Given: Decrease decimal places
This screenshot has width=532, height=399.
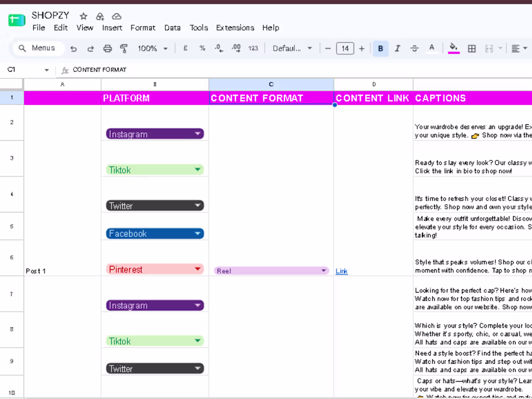Looking at the screenshot, I should [x=219, y=48].
